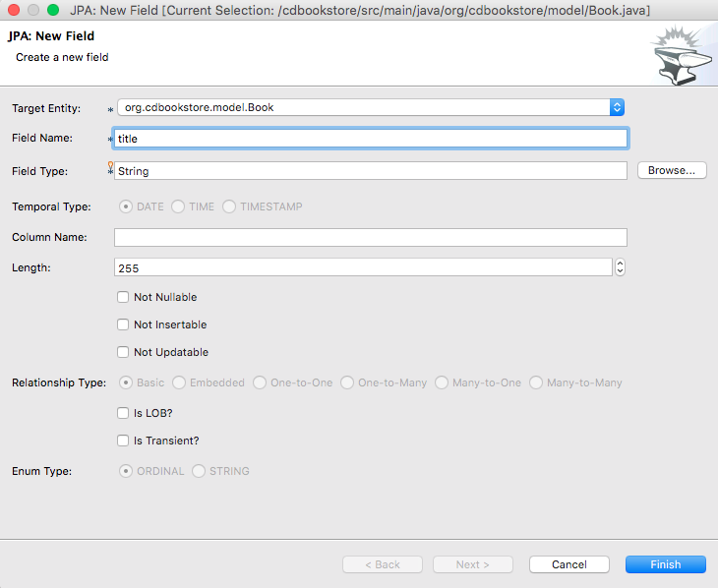Select the DATE temporal type radio
Viewport: 718px width, 588px height.
tap(126, 206)
